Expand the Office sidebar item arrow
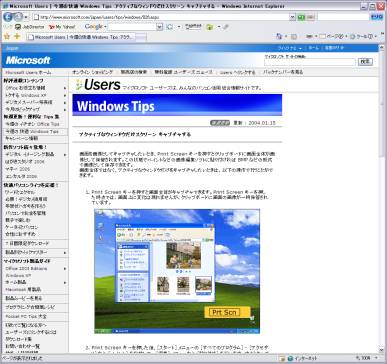The width and height of the screenshot is (387, 364). pos(65,88)
